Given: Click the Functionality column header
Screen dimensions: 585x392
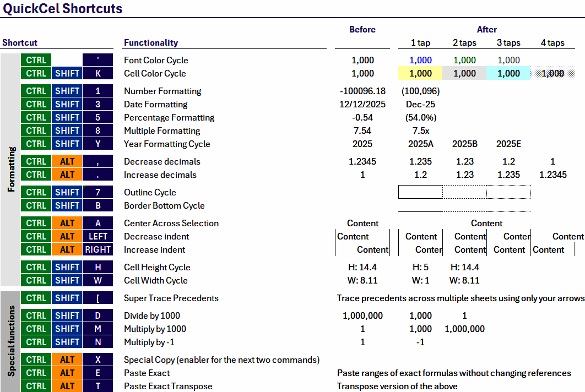Looking at the screenshot, I should [151, 42].
